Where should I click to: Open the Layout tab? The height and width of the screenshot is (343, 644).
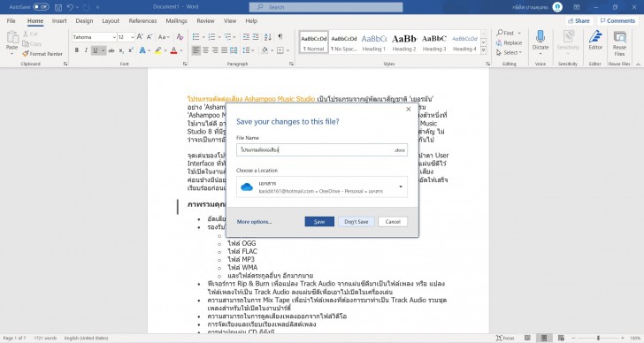(x=111, y=21)
